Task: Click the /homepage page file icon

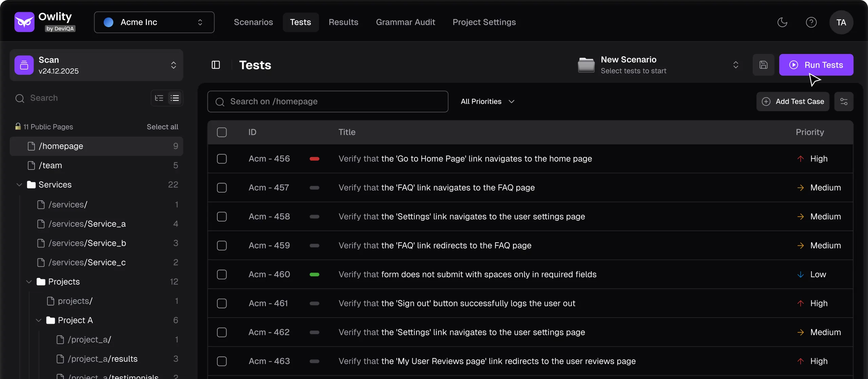Action: click(x=31, y=146)
